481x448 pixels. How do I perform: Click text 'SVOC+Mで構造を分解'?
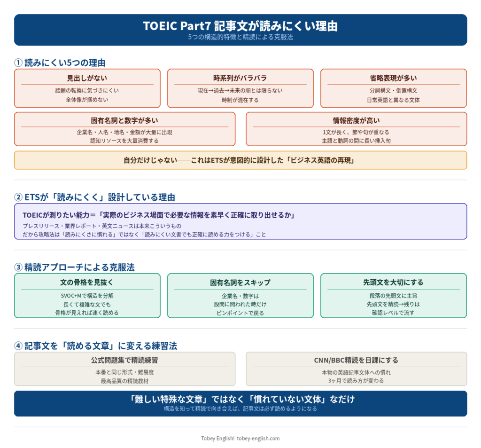click(87, 296)
